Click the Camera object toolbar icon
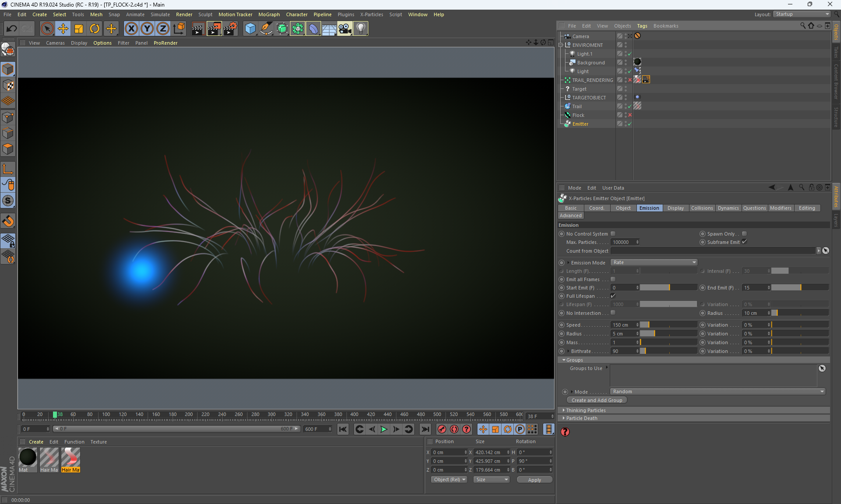 tap(345, 29)
